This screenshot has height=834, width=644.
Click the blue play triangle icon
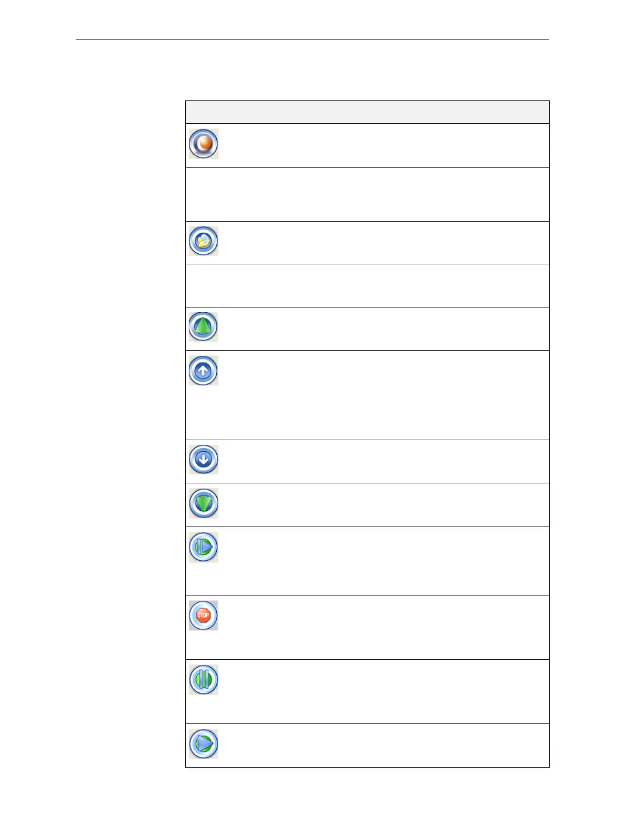pyautogui.click(x=204, y=744)
